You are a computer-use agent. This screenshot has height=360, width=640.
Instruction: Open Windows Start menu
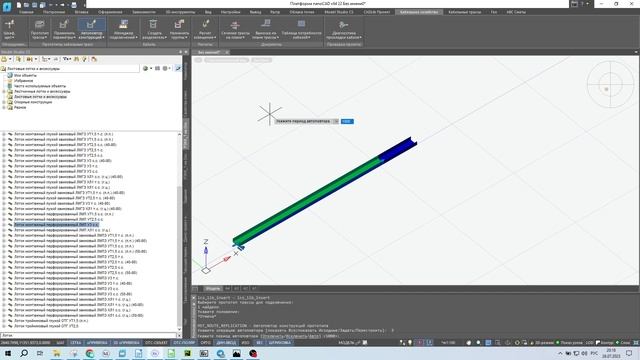(7, 353)
